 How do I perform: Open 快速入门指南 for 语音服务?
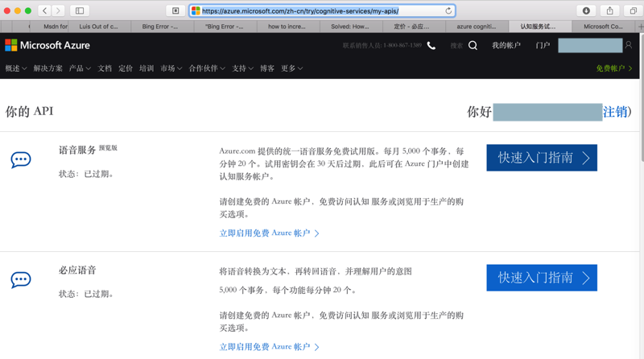(542, 158)
